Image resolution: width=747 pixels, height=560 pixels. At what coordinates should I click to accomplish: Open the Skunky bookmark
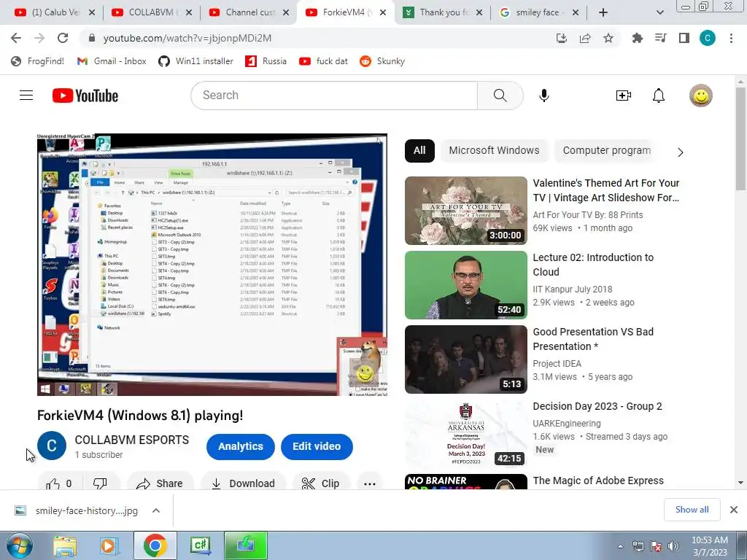pyautogui.click(x=382, y=61)
